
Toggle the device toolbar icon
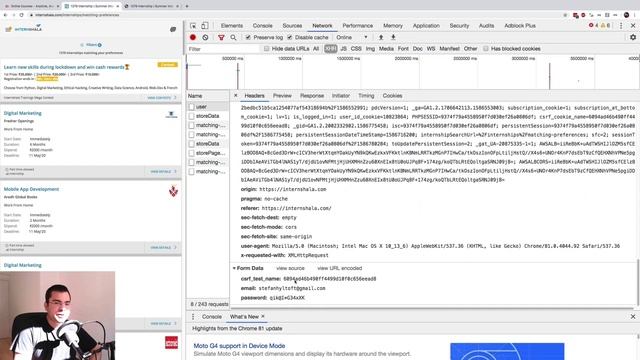[204, 25]
